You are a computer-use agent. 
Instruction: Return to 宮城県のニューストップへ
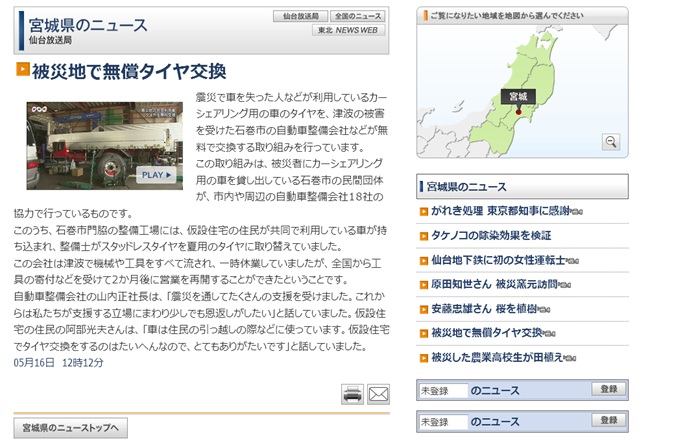70,428
